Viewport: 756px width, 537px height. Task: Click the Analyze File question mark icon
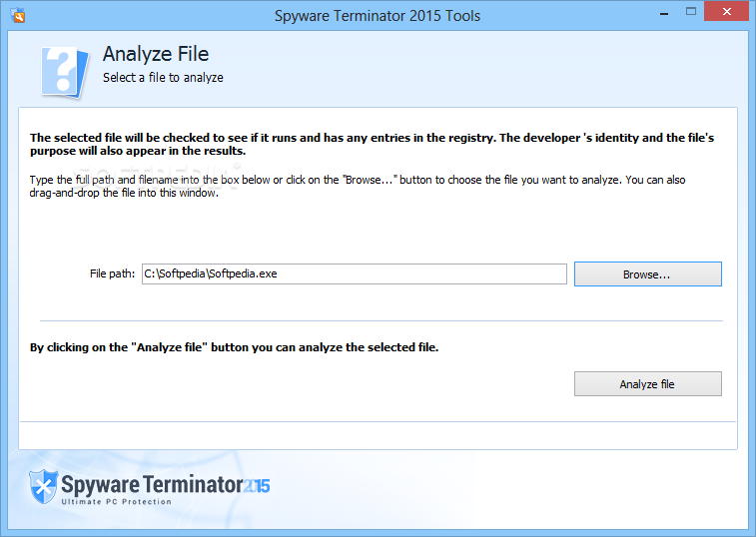(64, 72)
